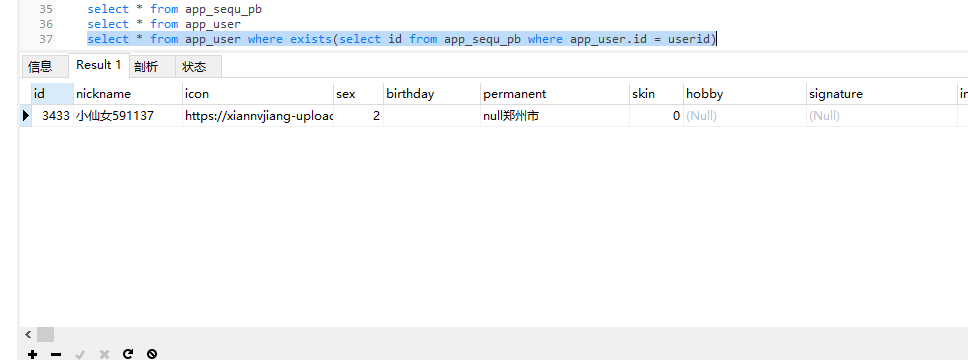
Task: Click the horizontal scrollbar thumb
Action: pos(45,335)
